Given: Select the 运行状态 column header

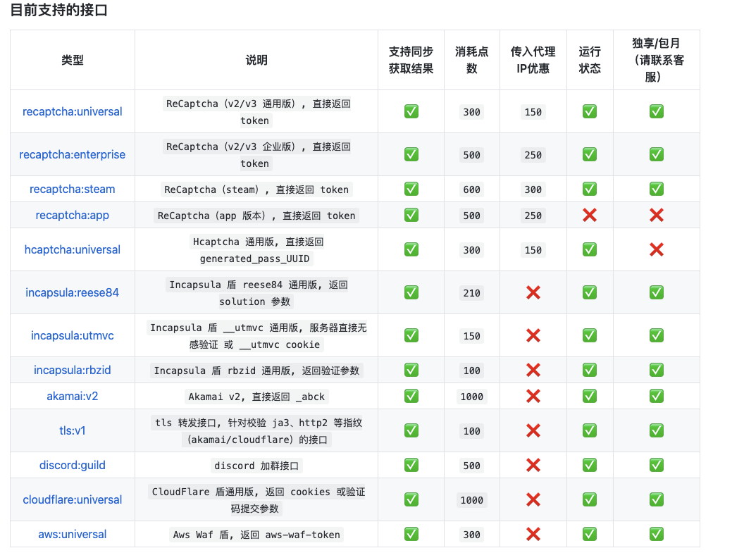Looking at the screenshot, I should [589, 60].
